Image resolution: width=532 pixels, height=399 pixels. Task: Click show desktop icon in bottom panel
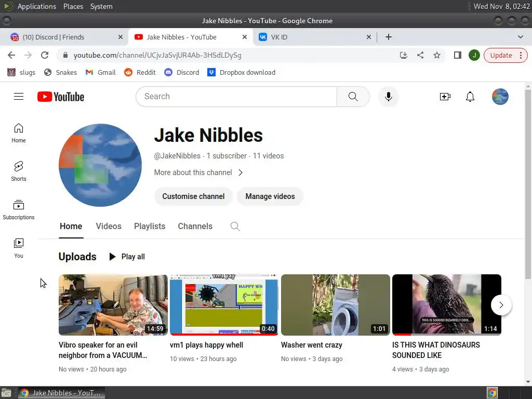(6, 393)
